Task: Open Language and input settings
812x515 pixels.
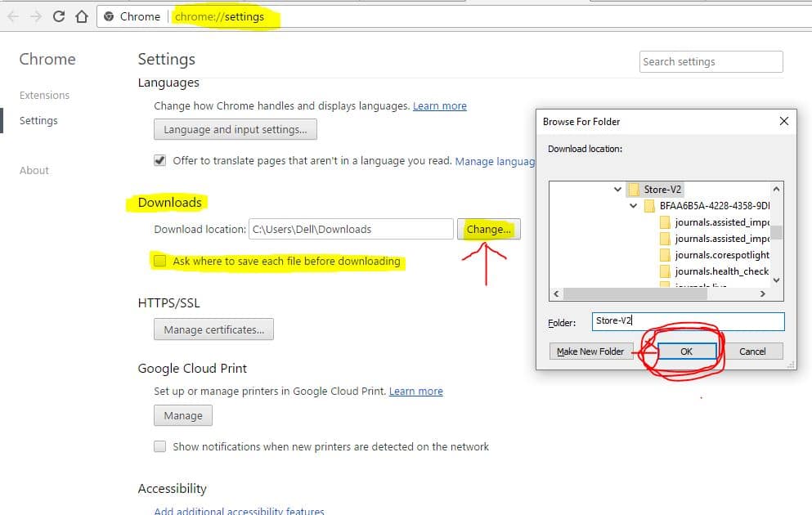Action: pyautogui.click(x=236, y=129)
